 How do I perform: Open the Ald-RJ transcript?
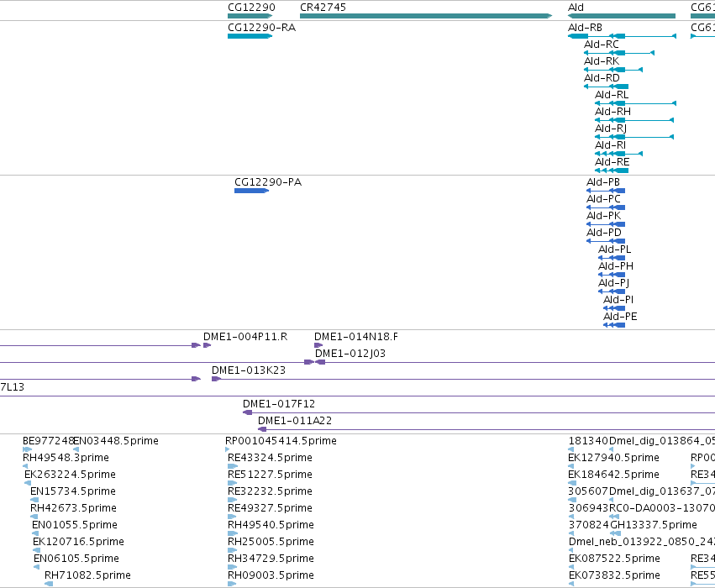(634, 137)
